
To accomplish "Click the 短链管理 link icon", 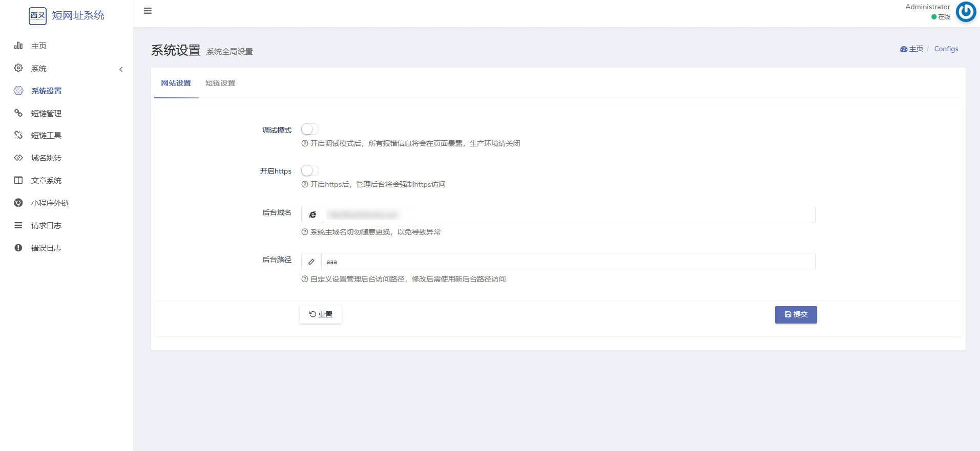I will pyautogui.click(x=18, y=113).
